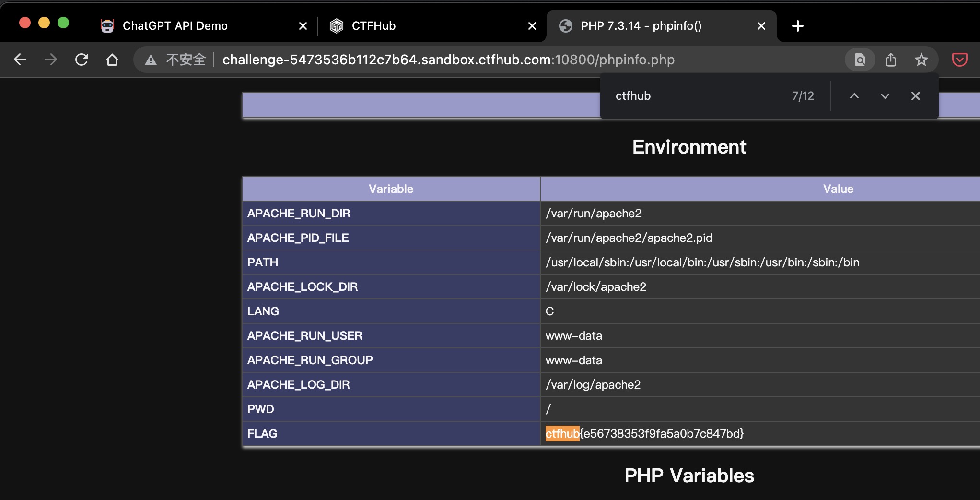Click the browser back arrow
Viewport: 980px width, 500px height.
(x=20, y=60)
